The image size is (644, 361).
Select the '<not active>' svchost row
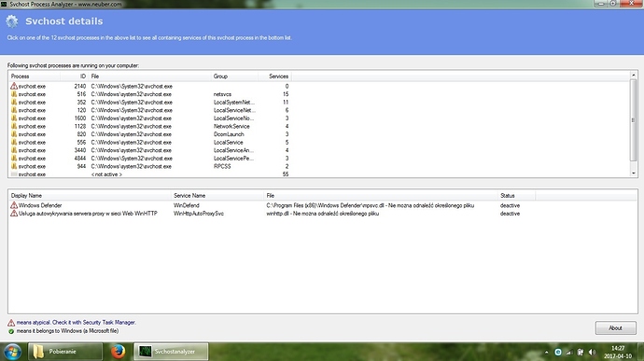tap(149, 174)
